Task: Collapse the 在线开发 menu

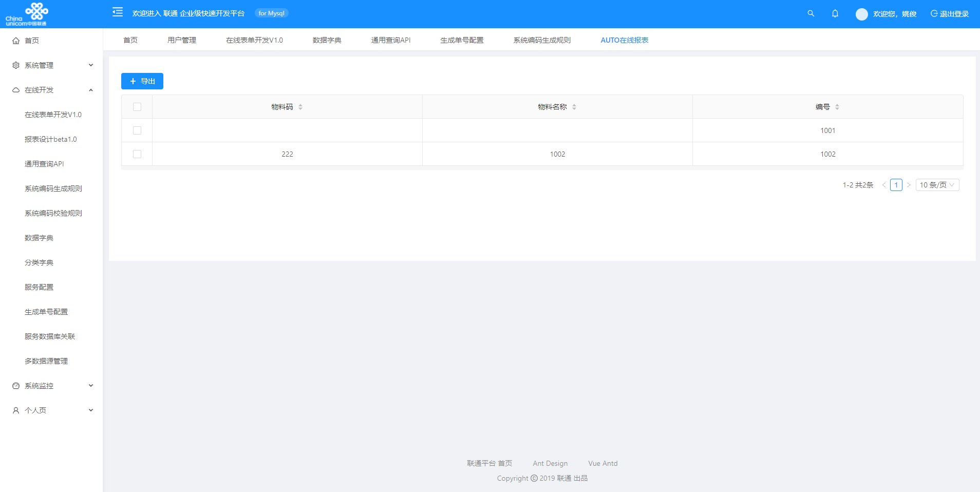Action: (51, 90)
